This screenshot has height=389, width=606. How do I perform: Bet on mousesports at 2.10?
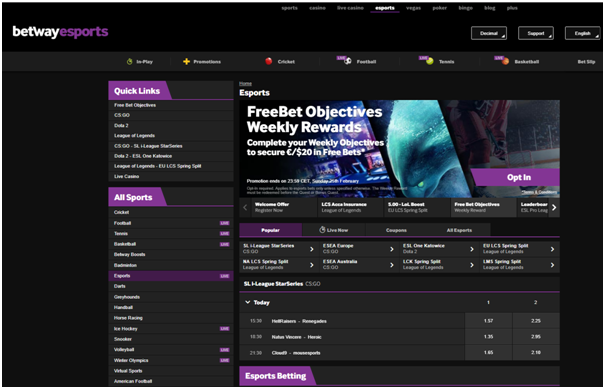tap(536, 352)
